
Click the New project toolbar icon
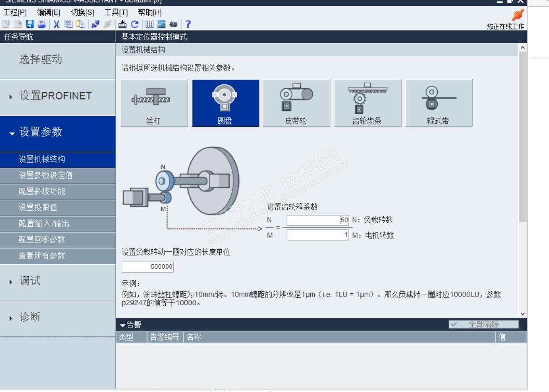pos(6,24)
